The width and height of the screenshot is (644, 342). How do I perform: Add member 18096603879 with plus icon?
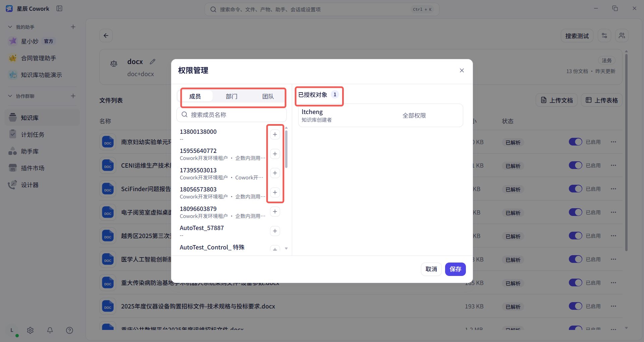click(275, 212)
